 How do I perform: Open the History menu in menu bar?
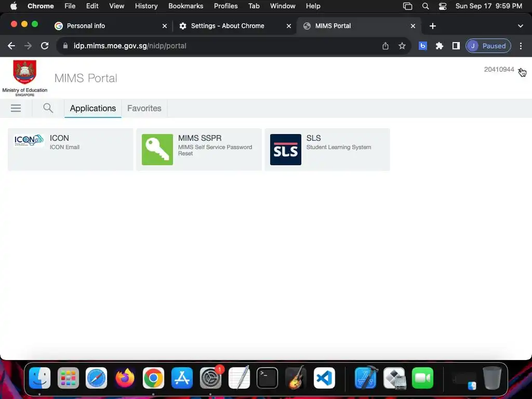click(146, 6)
